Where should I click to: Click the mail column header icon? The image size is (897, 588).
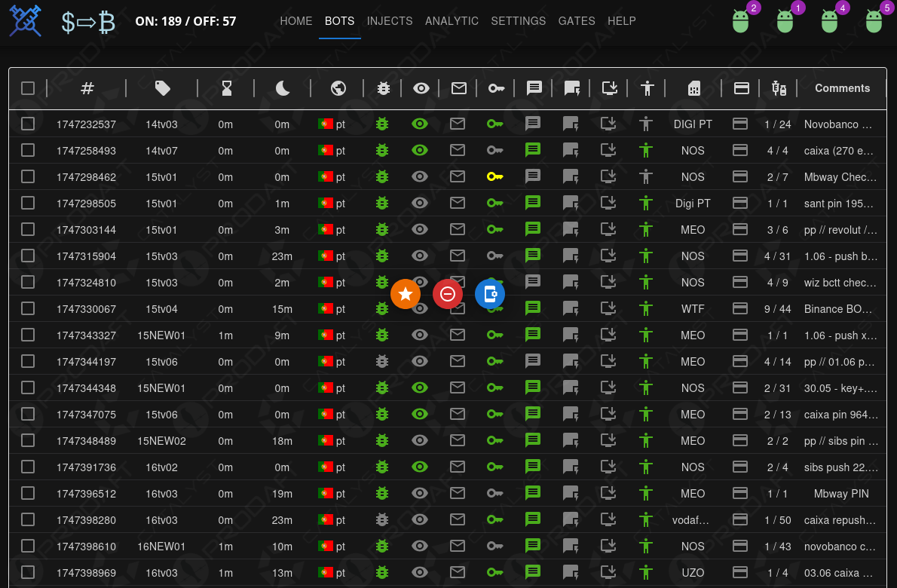(x=459, y=88)
